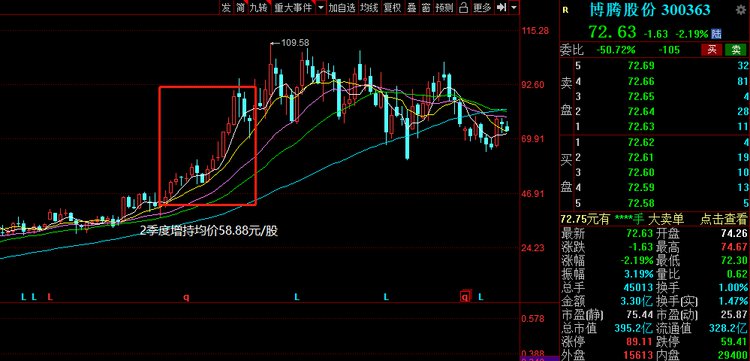Click buy level 5 price 72.58
Image resolution: width=750 pixels, height=361 pixels.
(641, 203)
